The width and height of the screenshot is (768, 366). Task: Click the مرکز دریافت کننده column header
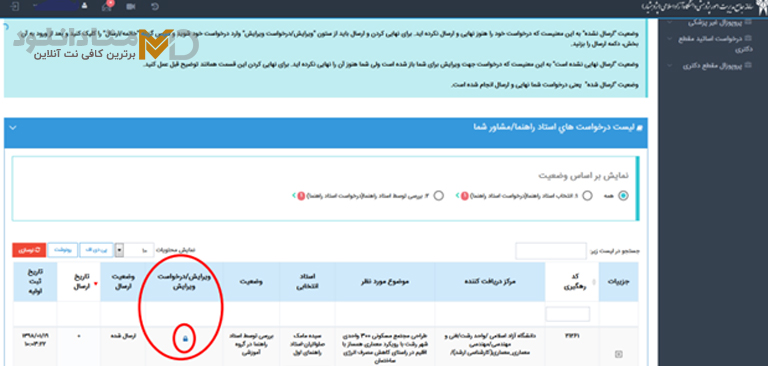(x=490, y=282)
